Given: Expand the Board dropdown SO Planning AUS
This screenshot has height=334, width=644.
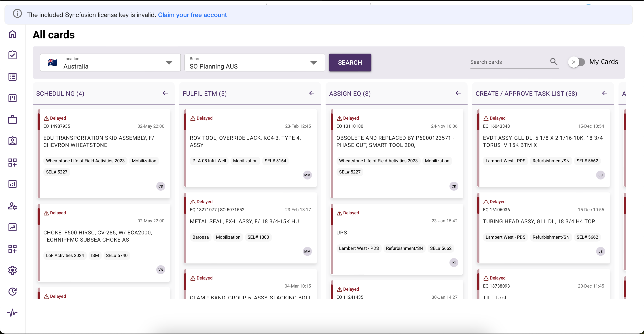Looking at the screenshot, I should point(254,63).
